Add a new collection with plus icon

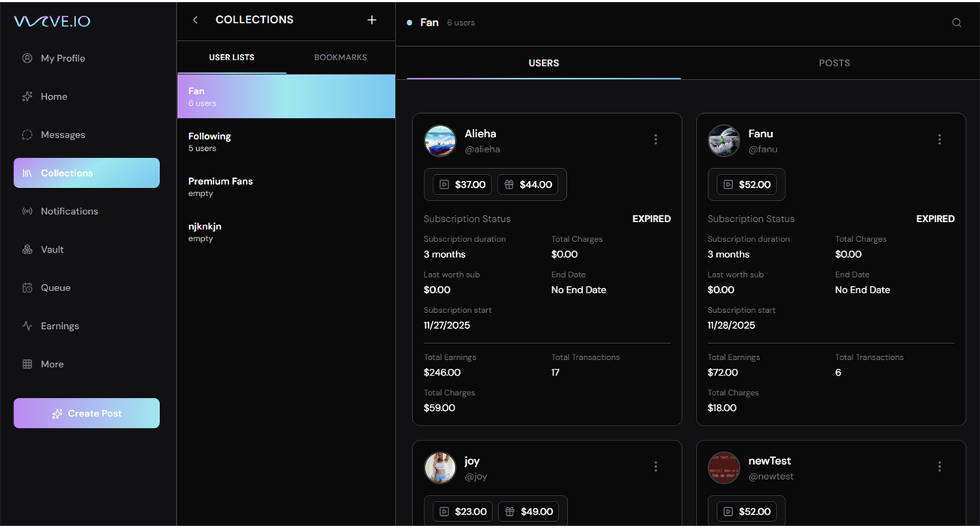point(372,20)
